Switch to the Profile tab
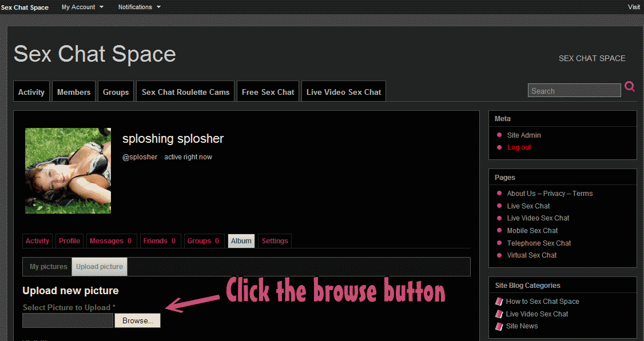The width and height of the screenshot is (644, 341). coord(69,241)
